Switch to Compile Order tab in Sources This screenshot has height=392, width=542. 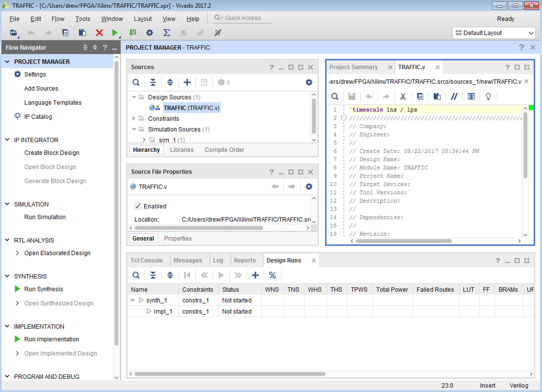(x=224, y=150)
